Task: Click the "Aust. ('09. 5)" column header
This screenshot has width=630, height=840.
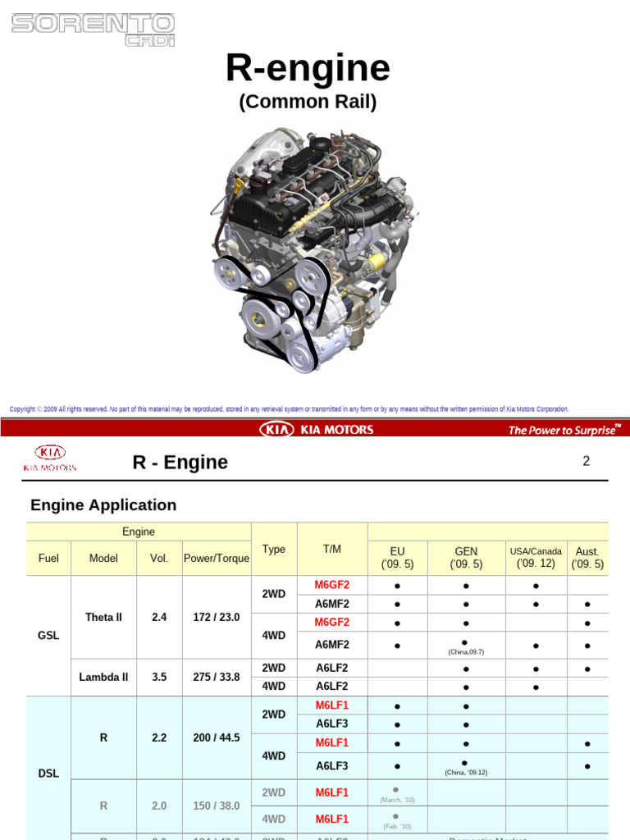Action: click(x=587, y=558)
